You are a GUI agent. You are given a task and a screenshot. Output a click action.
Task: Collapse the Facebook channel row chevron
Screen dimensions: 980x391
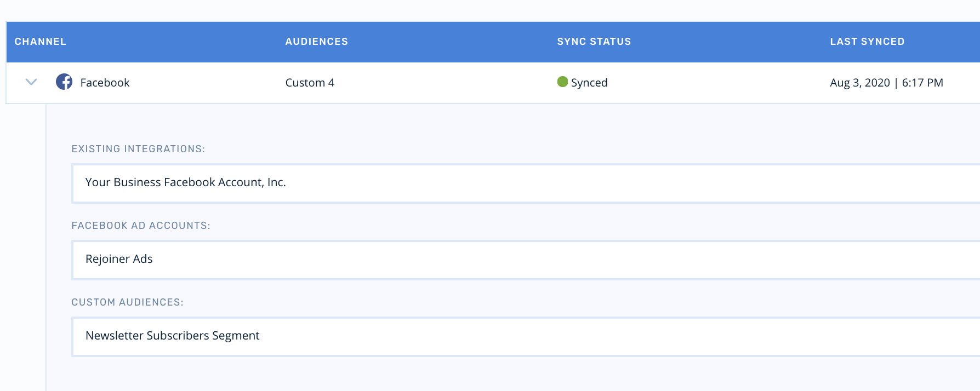point(31,82)
